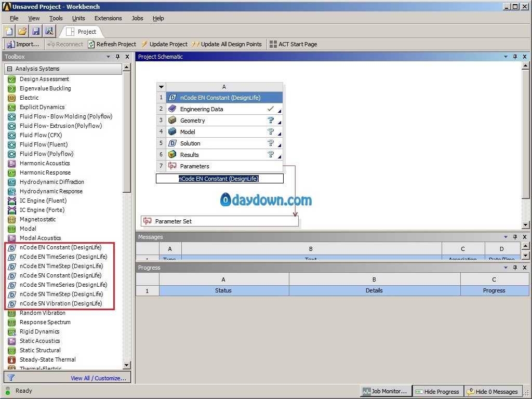Click the Rigid Dynamics icon
The image size is (532, 399).
[x=11, y=332]
